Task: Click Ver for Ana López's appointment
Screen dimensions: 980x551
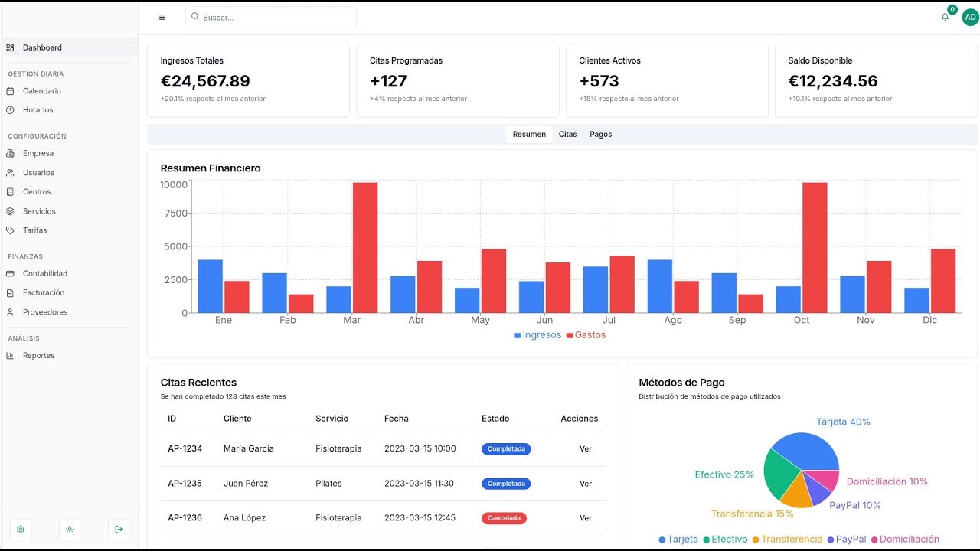Action: point(586,518)
